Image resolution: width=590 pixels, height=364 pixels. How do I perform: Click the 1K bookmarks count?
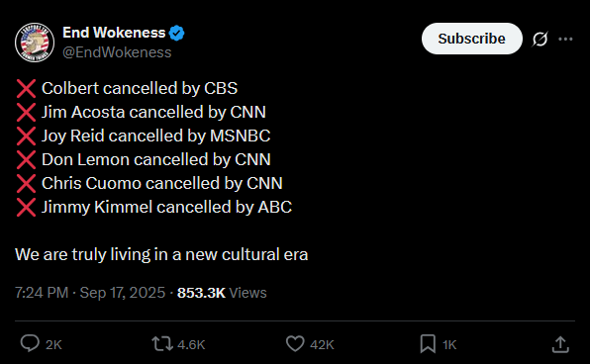(449, 345)
